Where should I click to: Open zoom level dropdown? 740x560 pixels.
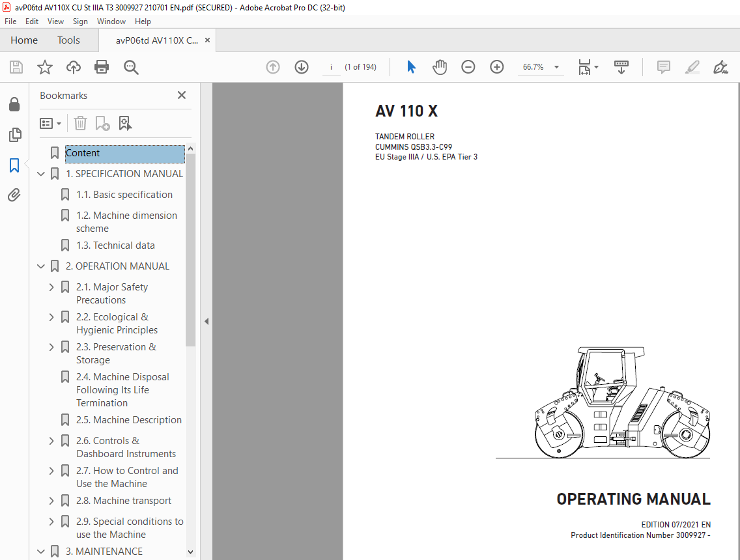click(x=557, y=67)
